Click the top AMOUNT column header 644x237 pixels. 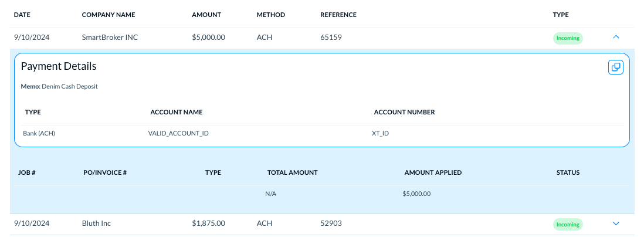(206, 15)
